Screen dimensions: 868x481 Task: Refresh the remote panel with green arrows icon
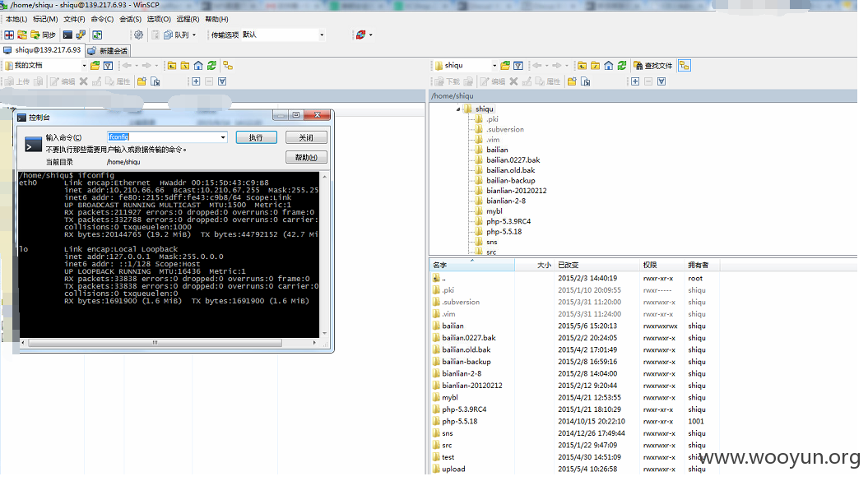(x=622, y=65)
